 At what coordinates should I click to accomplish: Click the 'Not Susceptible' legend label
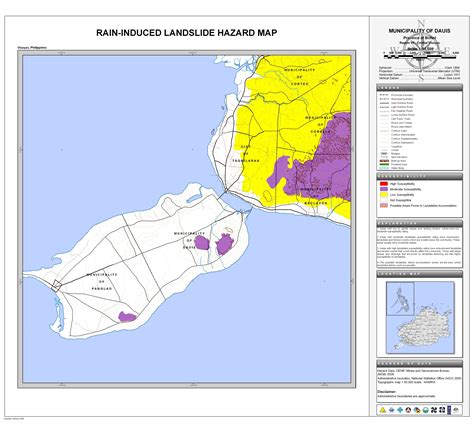pos(400,200)
